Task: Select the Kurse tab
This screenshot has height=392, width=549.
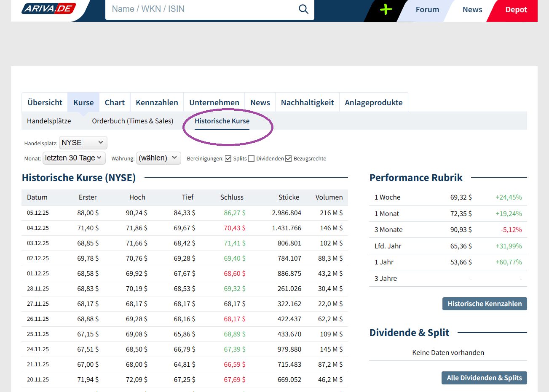Action: [x=83, y=102]
